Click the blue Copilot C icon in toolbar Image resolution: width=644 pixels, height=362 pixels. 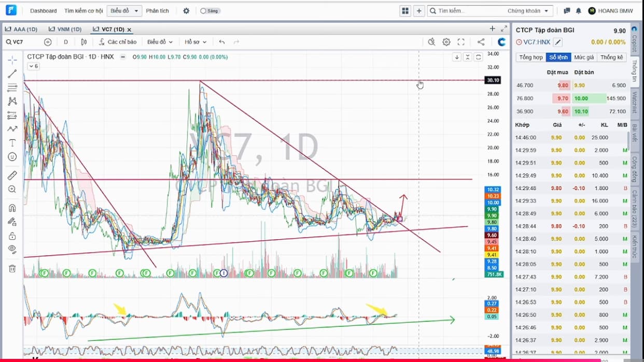[x=501, y=42]
